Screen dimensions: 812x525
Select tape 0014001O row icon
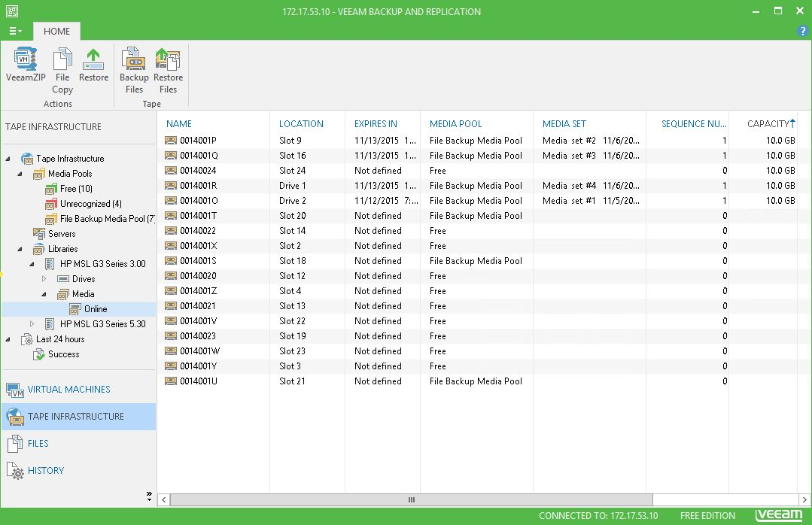[x=171, y=200]
